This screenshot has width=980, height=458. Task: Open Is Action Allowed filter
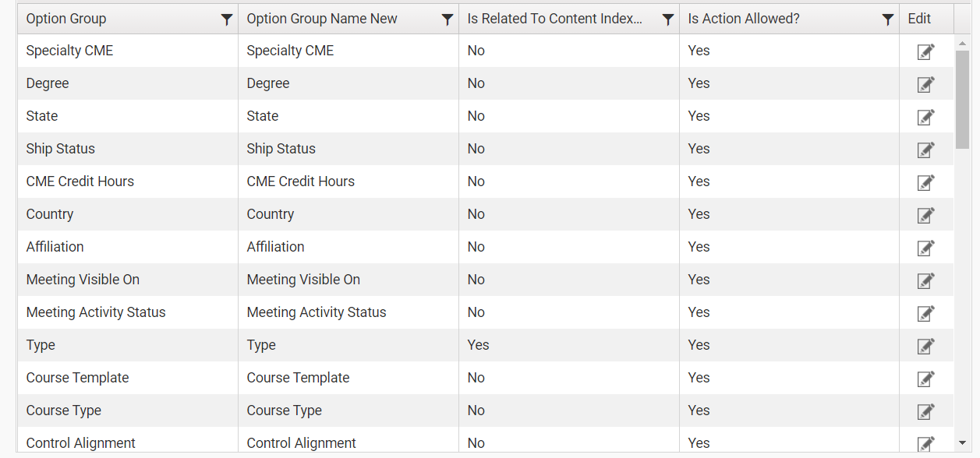tap(888, 19)
